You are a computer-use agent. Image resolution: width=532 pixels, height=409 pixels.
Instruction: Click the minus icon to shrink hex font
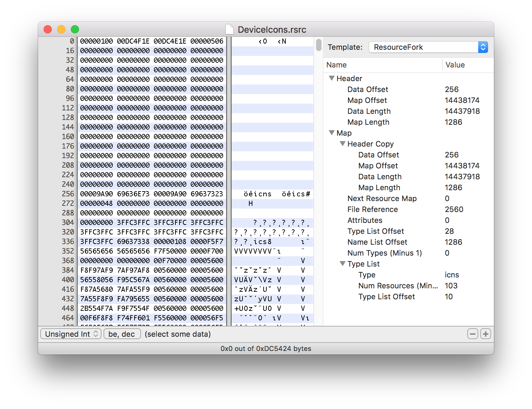pos(473,334)
